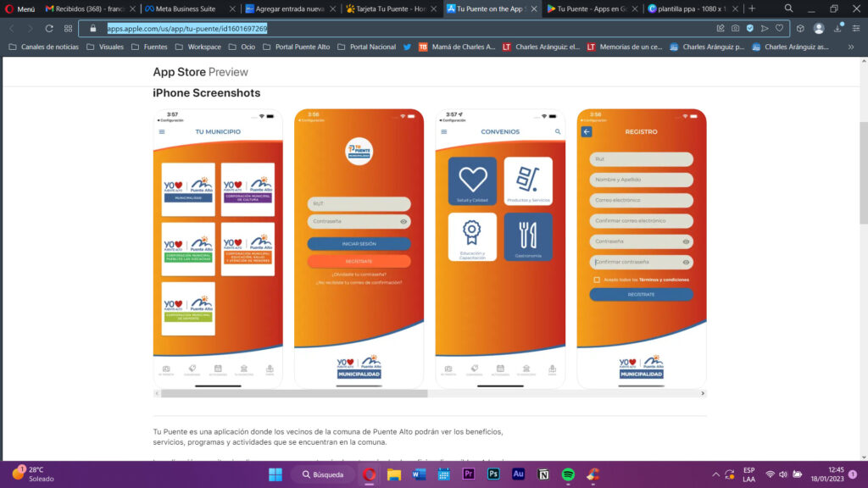The image size is (868, 488).
Task: Open the login screen screenshot thumbnail
Action: click(x=359, y=248)
